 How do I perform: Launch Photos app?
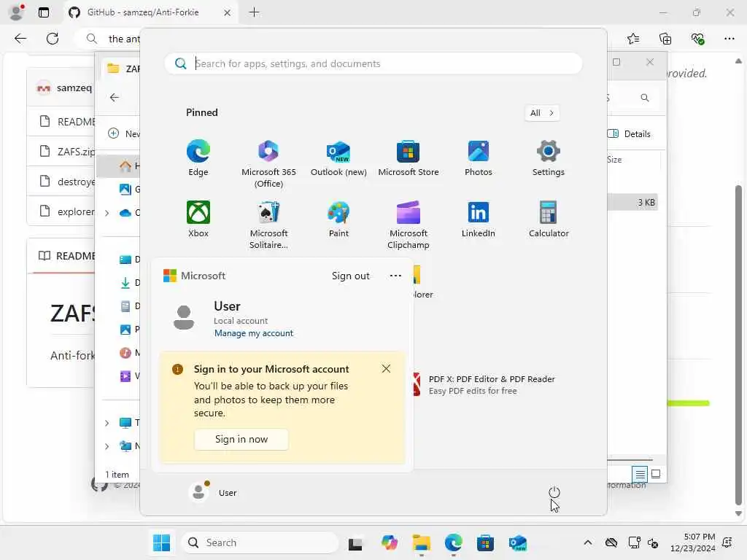[479, 158]
